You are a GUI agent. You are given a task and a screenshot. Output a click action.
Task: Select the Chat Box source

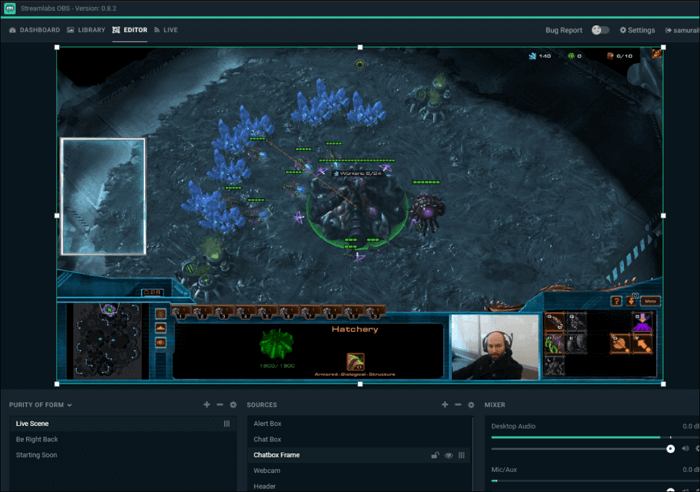(x=360, y=439)
